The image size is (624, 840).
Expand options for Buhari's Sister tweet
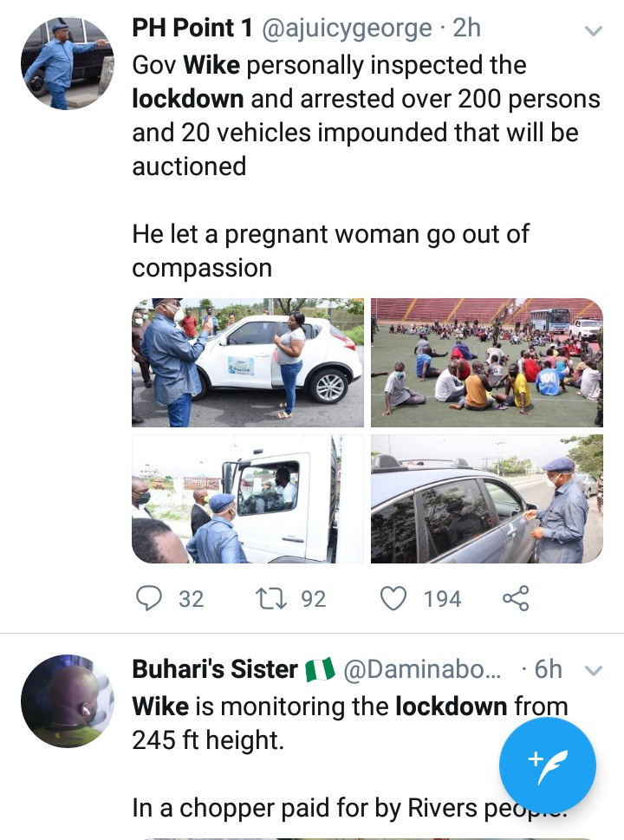(594, 670)
